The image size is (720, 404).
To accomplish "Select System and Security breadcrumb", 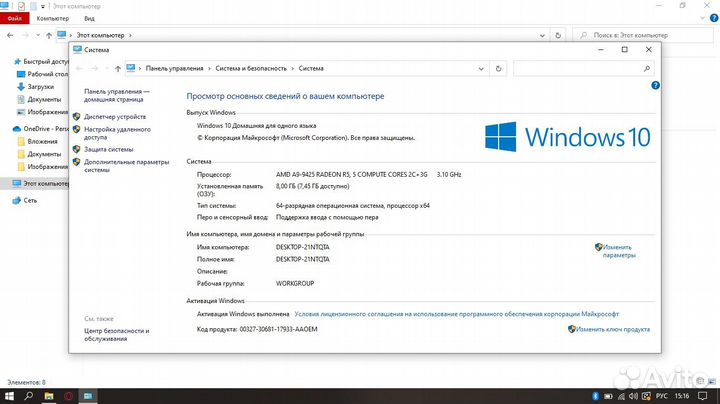I will [251, 68].
